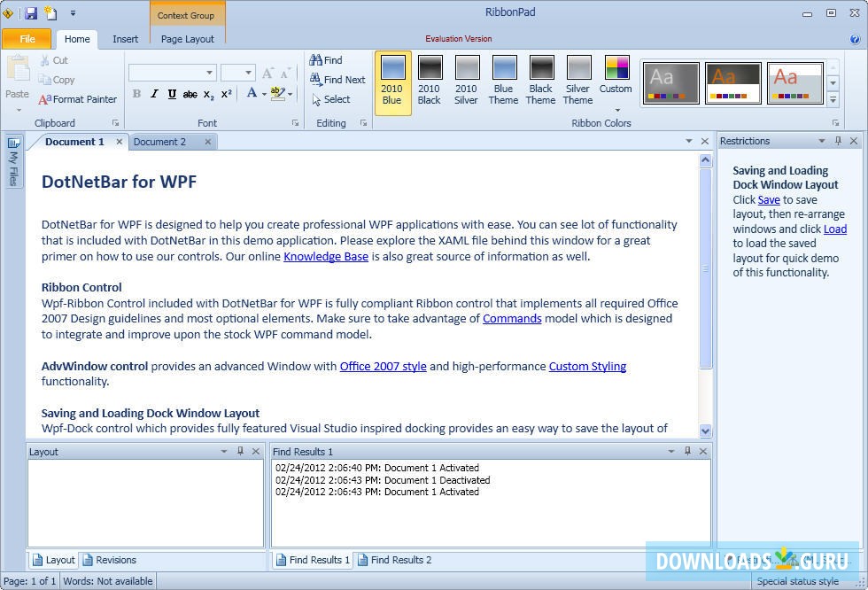Open the Restrictions panel options dropdown
868x590 pixels.
point(822,141)
